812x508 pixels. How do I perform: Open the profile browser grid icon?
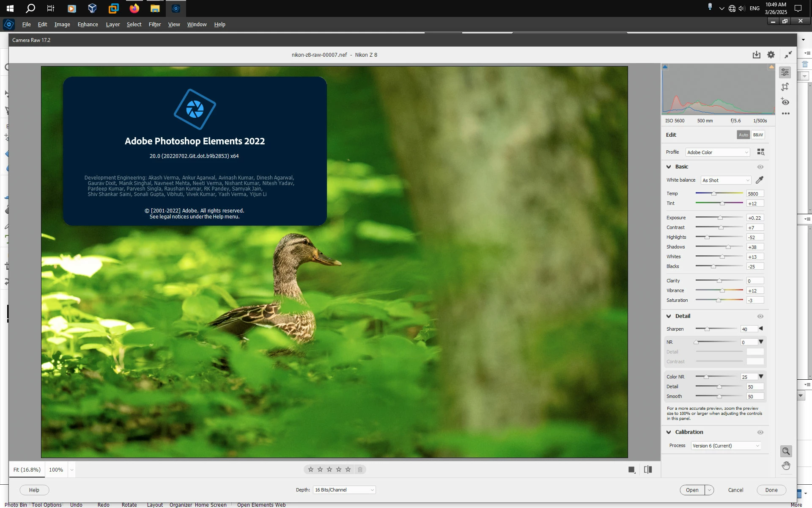tap(760, 152)
